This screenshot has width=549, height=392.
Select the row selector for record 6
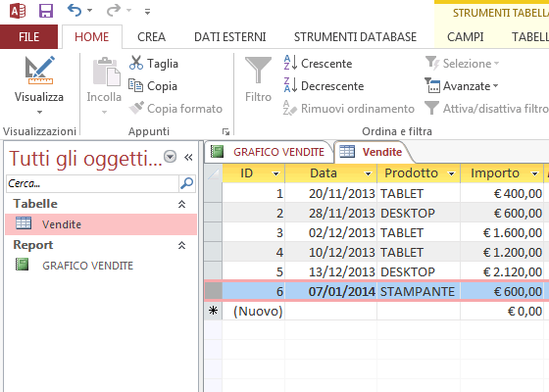pos(214,291)
